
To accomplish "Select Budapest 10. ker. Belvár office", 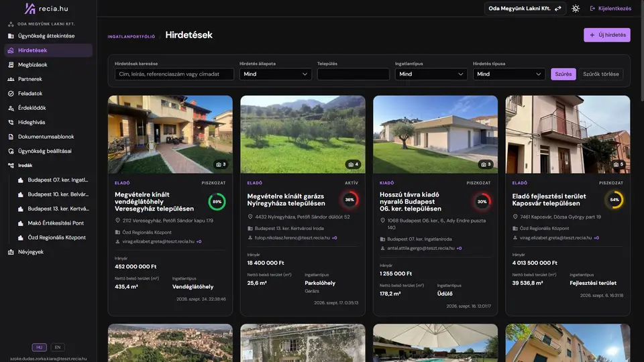I will [x=53, y=194].
